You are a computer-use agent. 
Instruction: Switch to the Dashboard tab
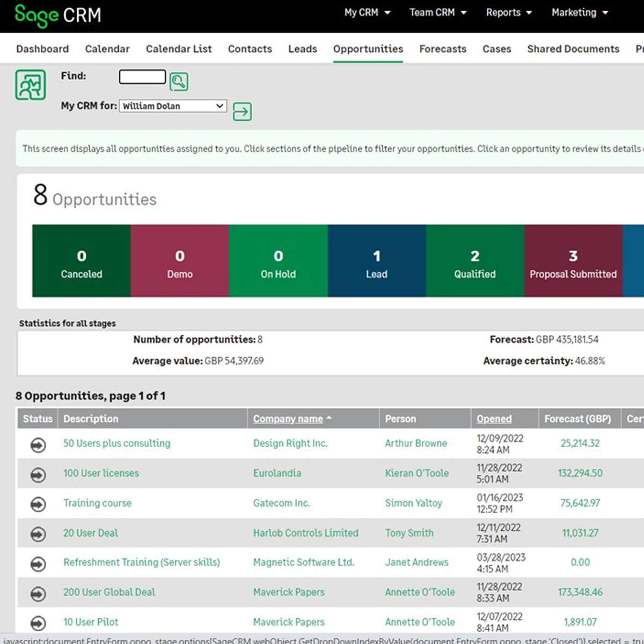coord(42,49)
